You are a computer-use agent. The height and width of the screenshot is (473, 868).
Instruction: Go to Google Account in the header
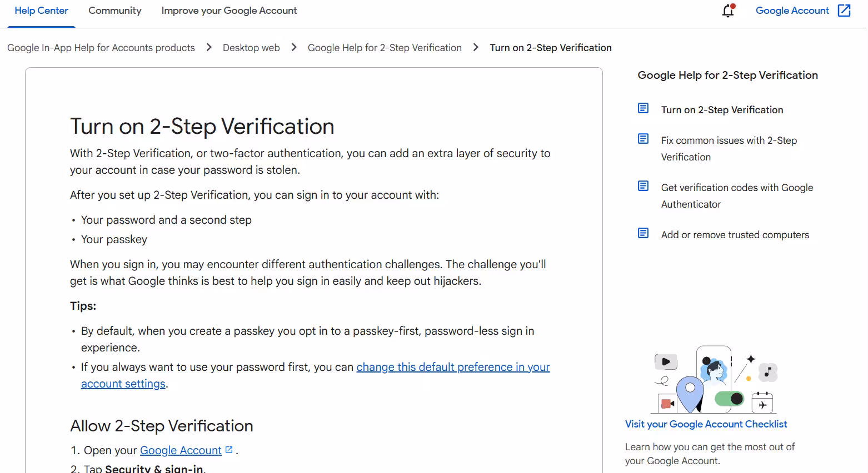pos(792,11)
